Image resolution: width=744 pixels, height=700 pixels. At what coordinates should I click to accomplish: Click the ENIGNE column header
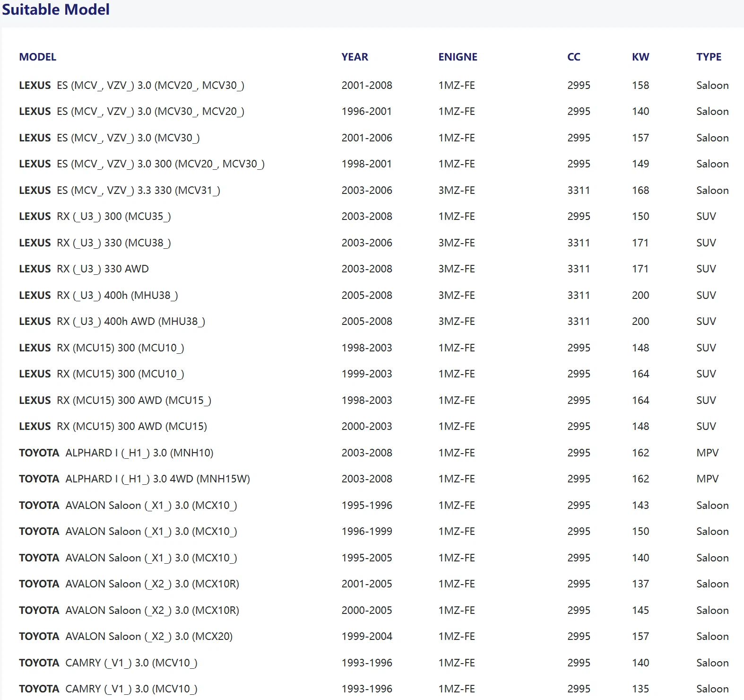[458, 57]
